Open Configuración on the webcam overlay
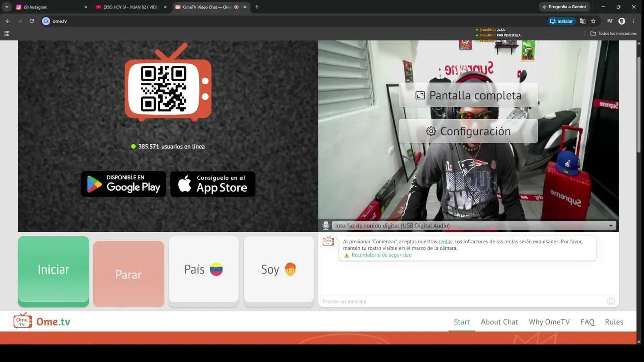This screenshot has width=644, height=362. 468,131
